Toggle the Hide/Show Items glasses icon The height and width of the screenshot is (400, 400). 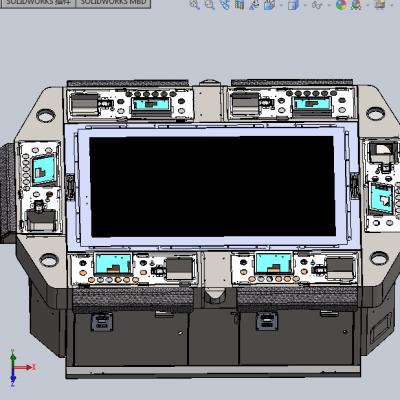[x=317, y=5]
